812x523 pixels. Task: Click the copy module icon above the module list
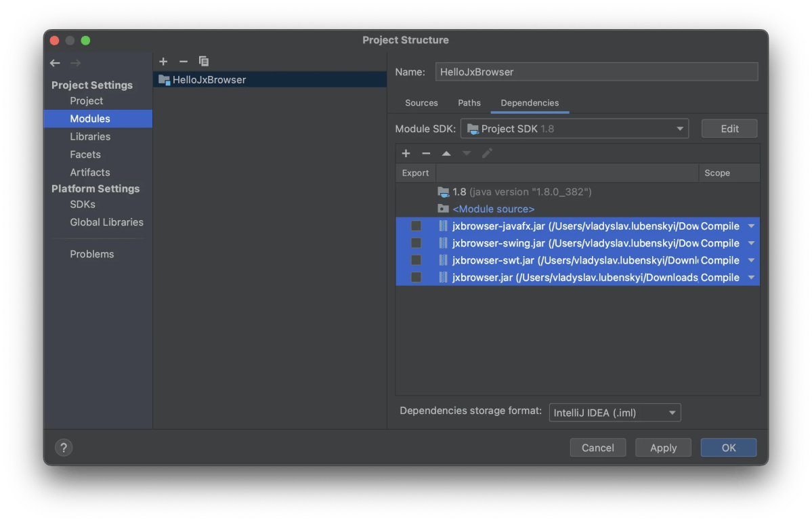point(204,61)
